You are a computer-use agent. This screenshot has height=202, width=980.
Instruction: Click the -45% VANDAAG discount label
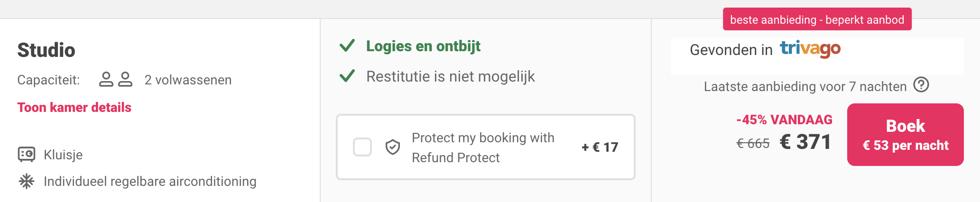pos(785,119)
